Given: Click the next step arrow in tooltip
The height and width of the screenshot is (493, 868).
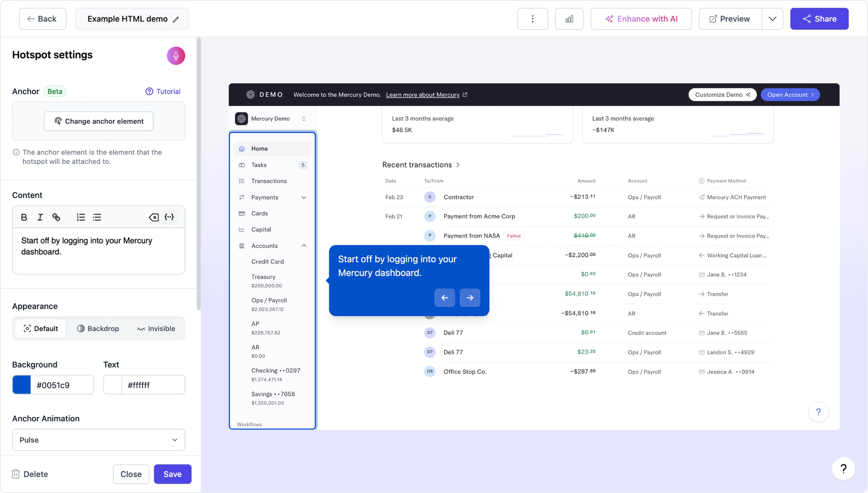Looking at the screenshot, I should pyautogui.click(x=470, y=298).
